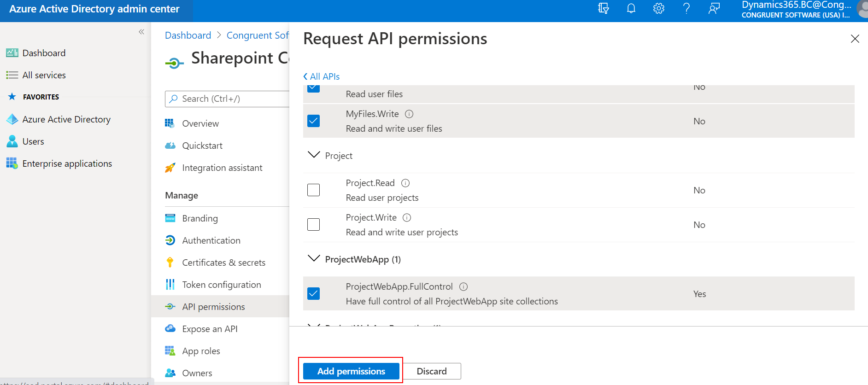Viewport: 868px width, 385px height.
Task: Show info for ProjectWebApp.FullControl permission
Action: pyautogui.click(x=463, y=286)
